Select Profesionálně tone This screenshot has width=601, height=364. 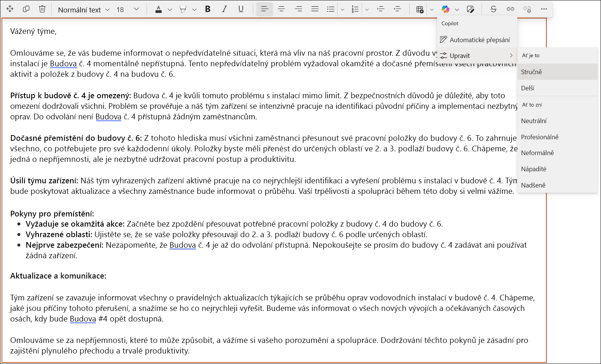(557, 137)
